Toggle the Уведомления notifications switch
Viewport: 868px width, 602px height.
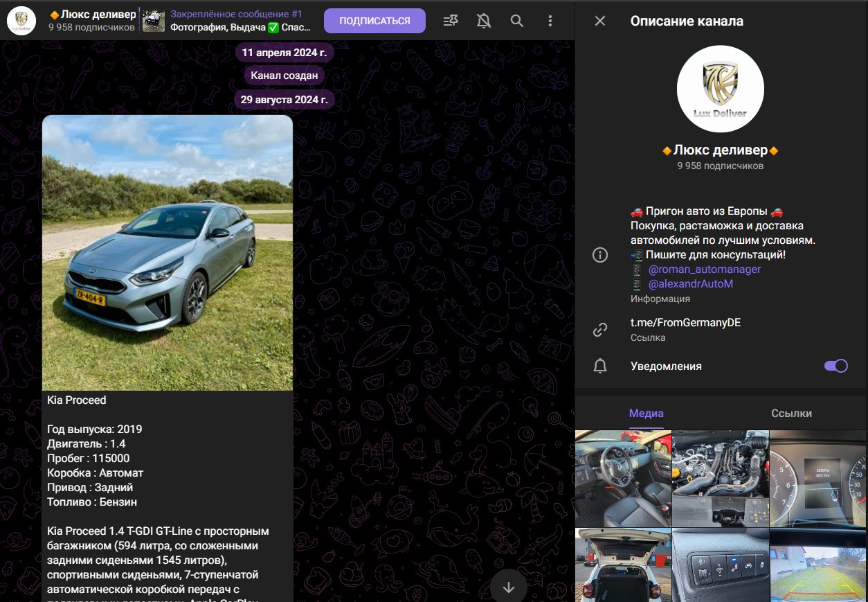(x=835, y=366)
